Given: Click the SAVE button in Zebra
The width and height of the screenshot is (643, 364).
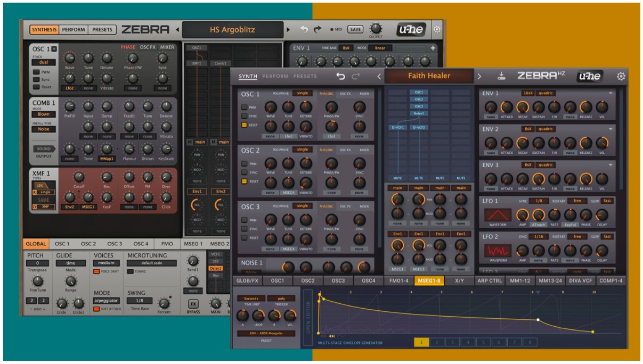Looking at the screenshot, I should 355,30.
